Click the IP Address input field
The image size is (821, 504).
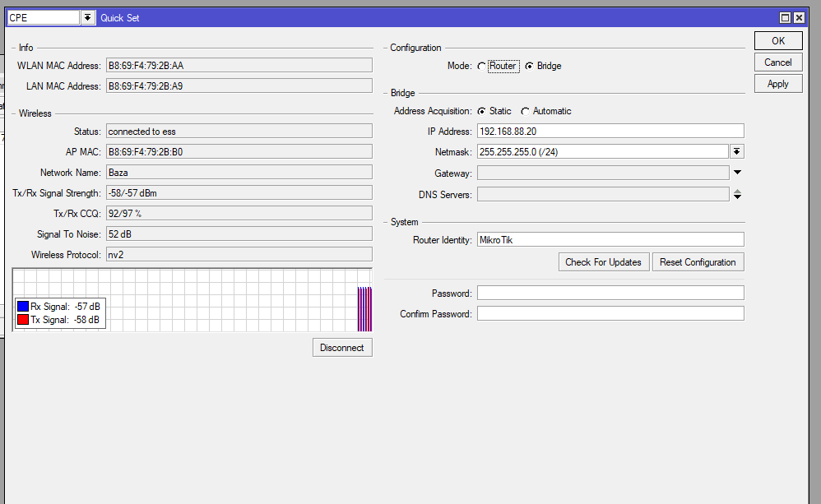click(610, 132)
